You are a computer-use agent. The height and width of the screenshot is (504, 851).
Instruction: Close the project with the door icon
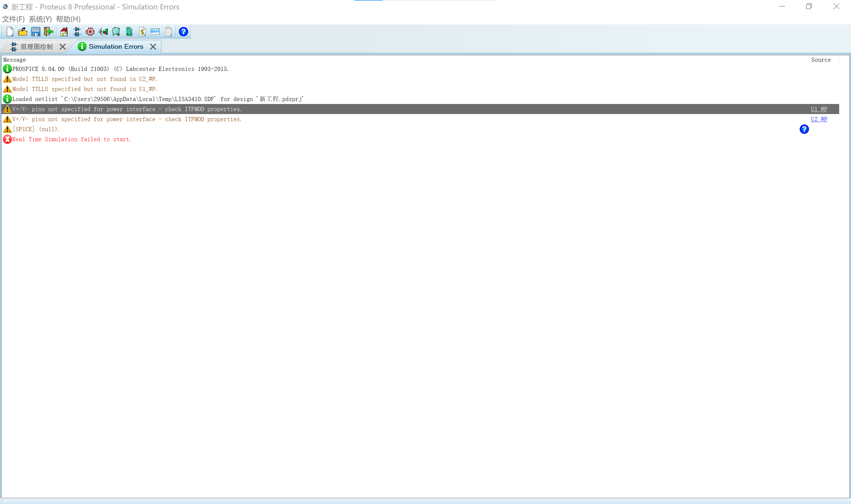tap(48, 32)
